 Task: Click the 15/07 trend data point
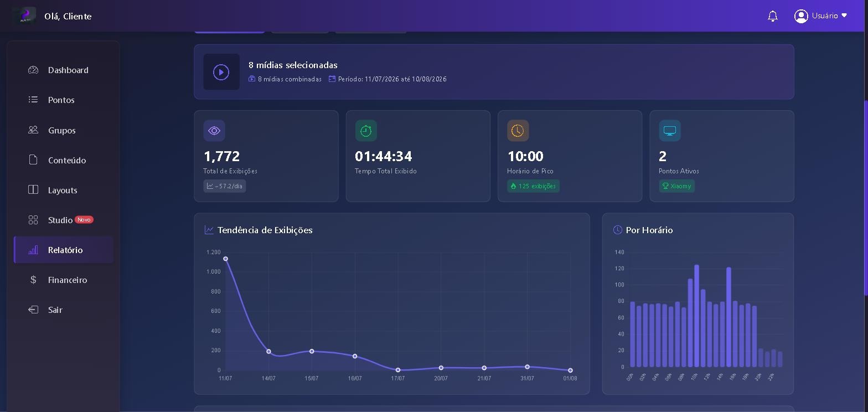pyautogui.click(x=312, y=351)
